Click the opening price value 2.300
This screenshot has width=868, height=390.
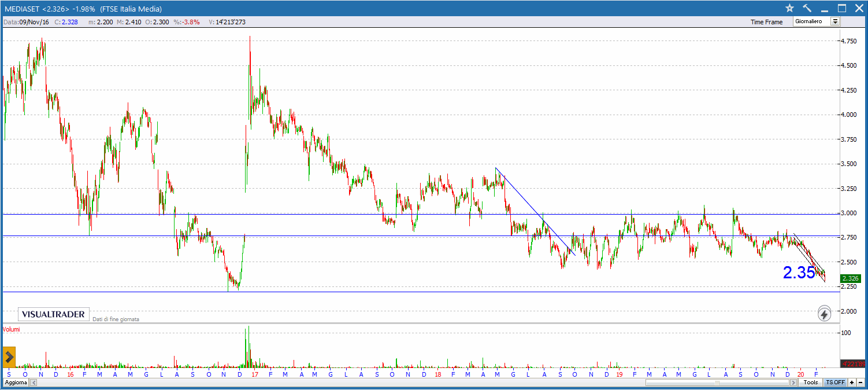(x=160, y=22)
